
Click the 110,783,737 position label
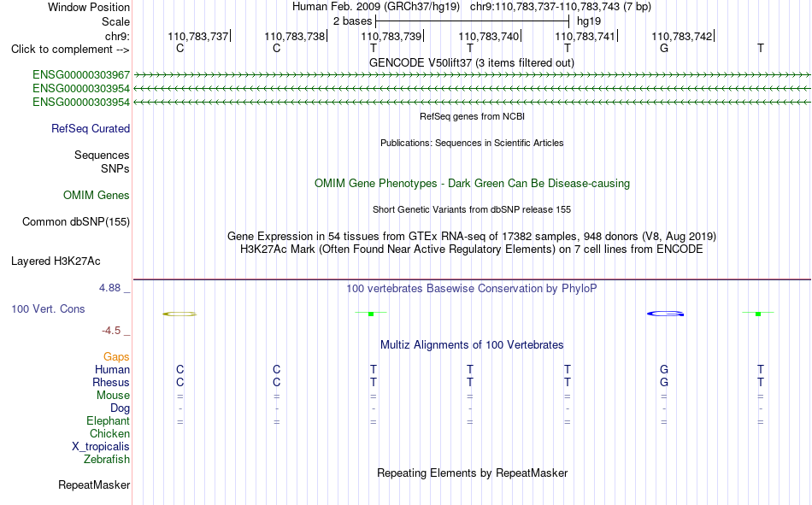(x=197, y=36)
